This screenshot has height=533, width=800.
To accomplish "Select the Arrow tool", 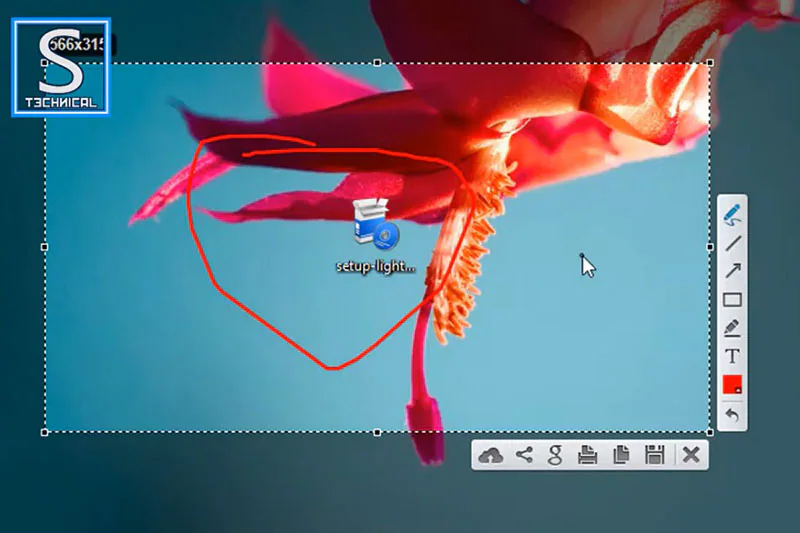I will (733, 270).
